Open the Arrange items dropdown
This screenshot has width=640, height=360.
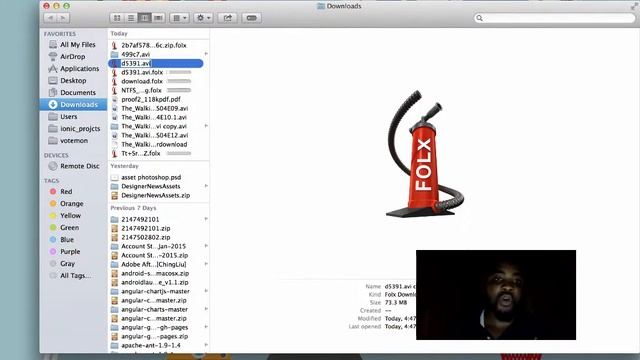coord(179,18)
